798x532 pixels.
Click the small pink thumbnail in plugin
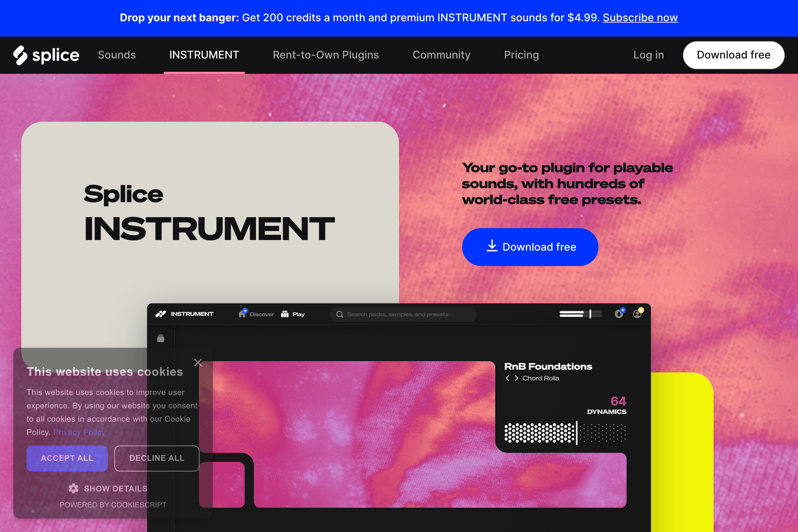[222, 484]
